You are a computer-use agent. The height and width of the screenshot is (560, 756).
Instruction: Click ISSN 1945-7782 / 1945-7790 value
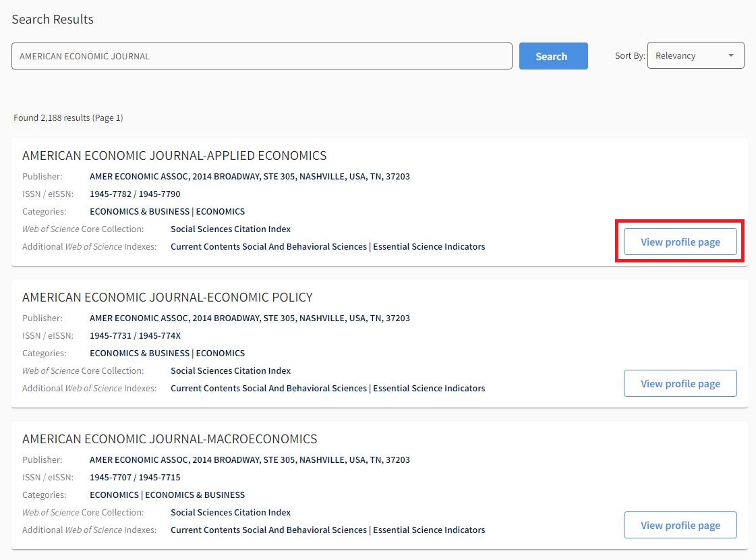[x=135, y=194]
